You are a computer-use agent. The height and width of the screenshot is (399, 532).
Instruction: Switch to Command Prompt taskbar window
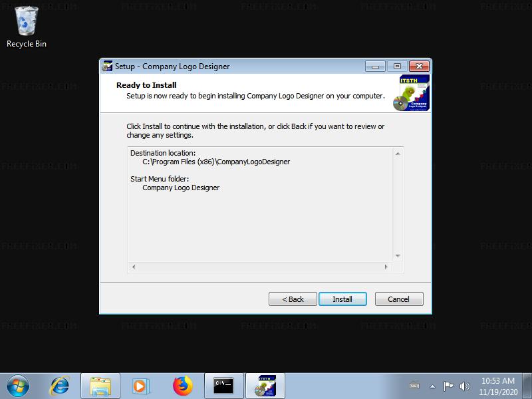[223, 386]
